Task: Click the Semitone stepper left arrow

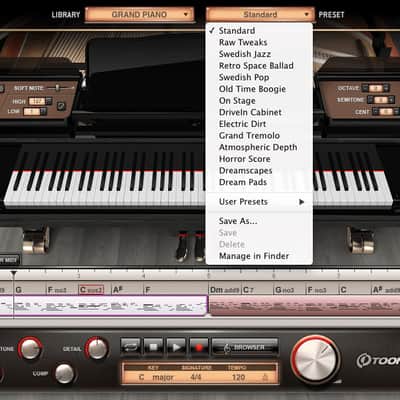Action: pos(370,100)
